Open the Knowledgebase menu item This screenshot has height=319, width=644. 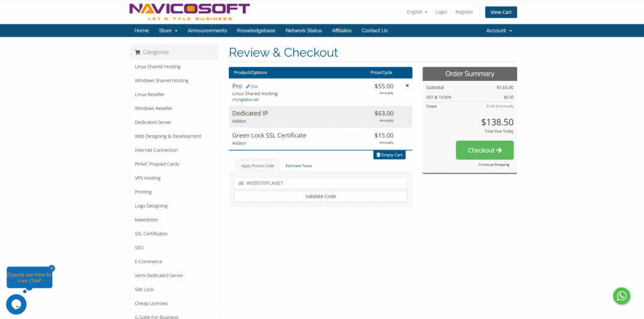pyautogui.click(x=256, y=30)
